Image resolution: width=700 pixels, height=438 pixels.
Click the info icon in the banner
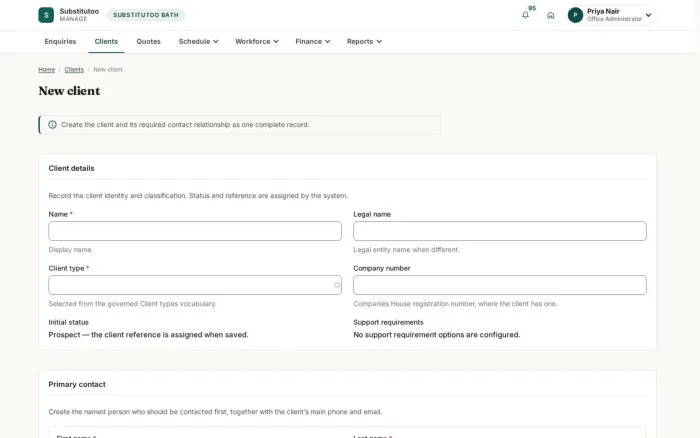pos(52,125)
